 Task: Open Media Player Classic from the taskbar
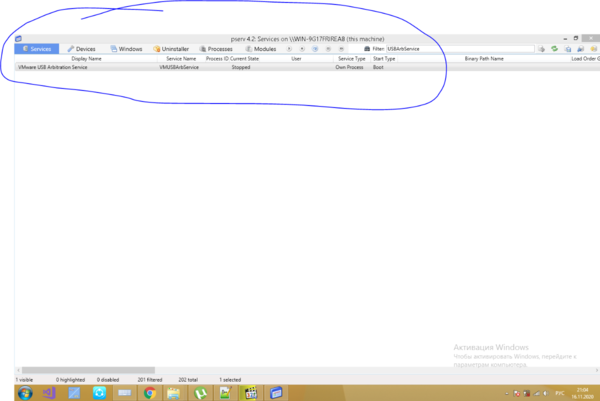click(250, 393)
